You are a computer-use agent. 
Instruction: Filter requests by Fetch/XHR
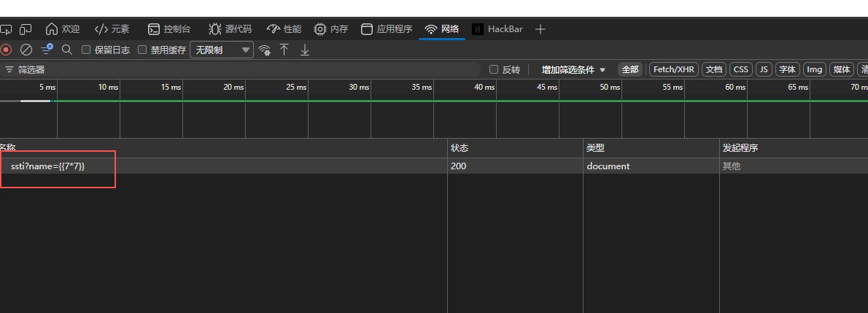coord(674,69)
